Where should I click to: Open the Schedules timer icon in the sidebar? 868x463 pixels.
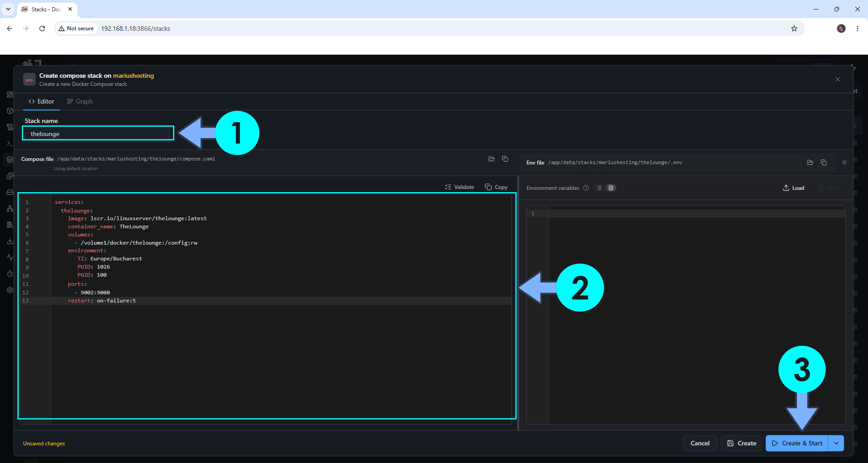(10, 274)
